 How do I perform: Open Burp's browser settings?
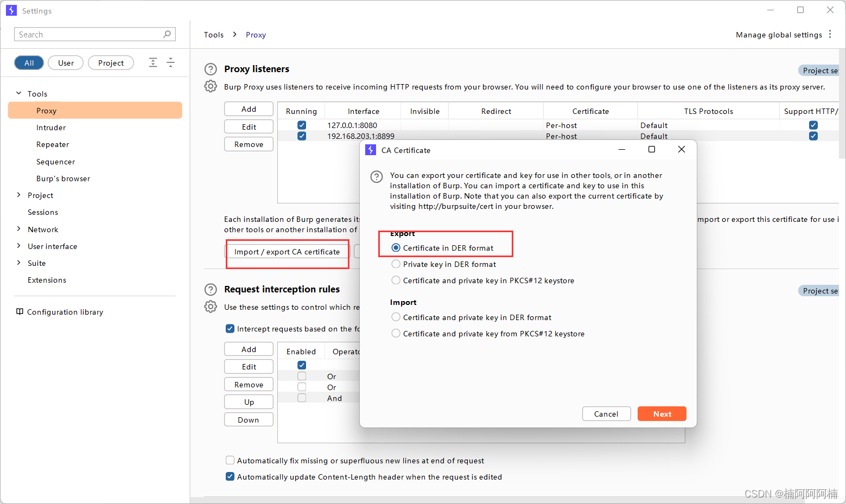click(x=63, y=178)
